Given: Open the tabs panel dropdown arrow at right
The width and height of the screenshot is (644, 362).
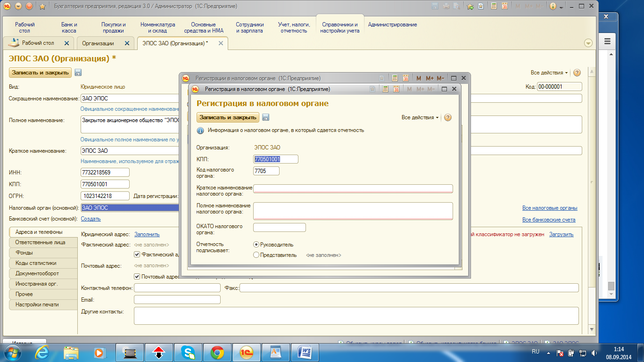Looking at the screenshot, I should click(x=588, y=43).
